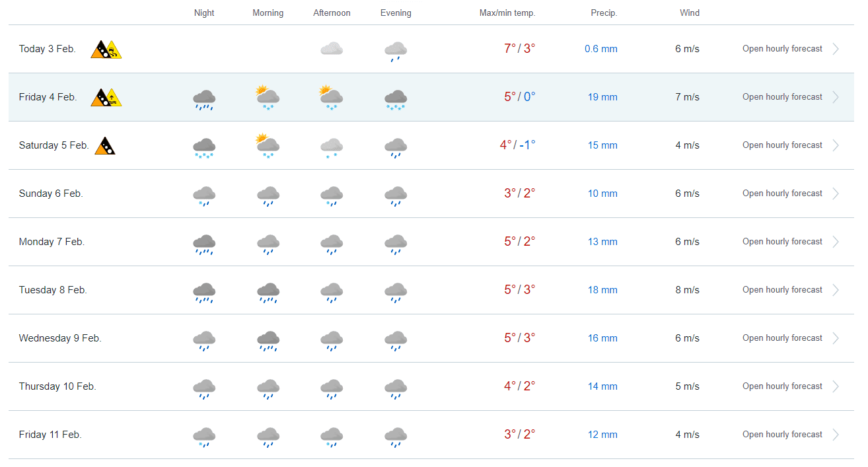Open hourly forecast for Friday 4 Feb.
Image resolution: width=868 pixels, height=467 pixels.
[x=782, y=97]
